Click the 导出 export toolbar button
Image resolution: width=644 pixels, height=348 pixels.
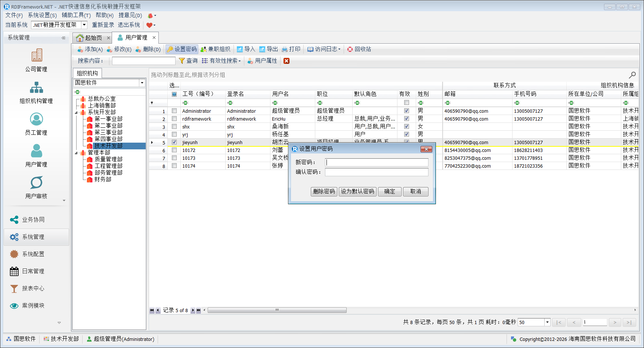pyautogui.click(x=269, y=49)
